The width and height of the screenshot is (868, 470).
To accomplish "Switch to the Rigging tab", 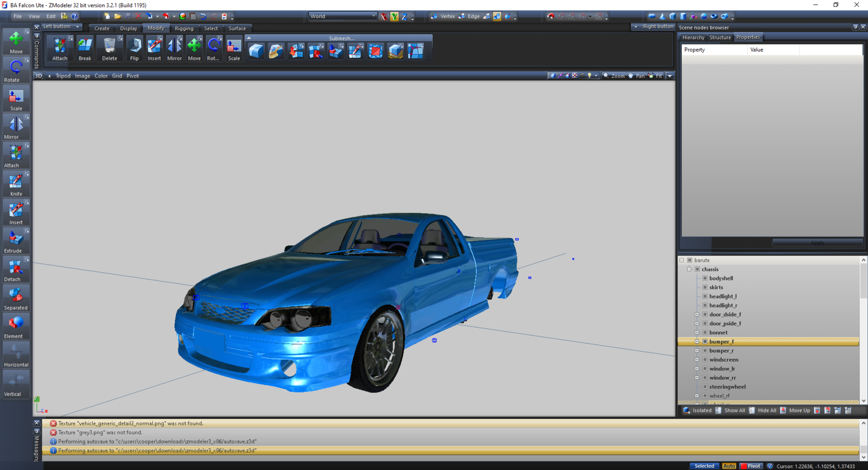I will 184,28.
